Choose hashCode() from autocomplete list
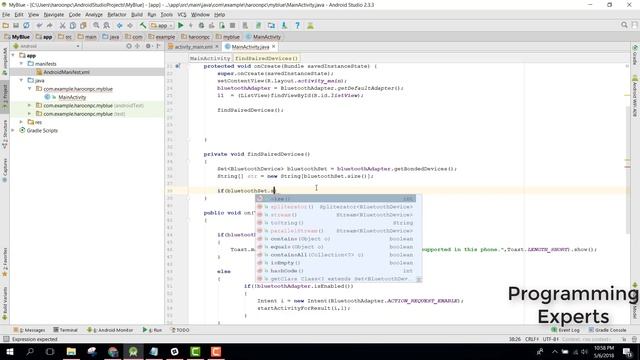 pos(336,271)
